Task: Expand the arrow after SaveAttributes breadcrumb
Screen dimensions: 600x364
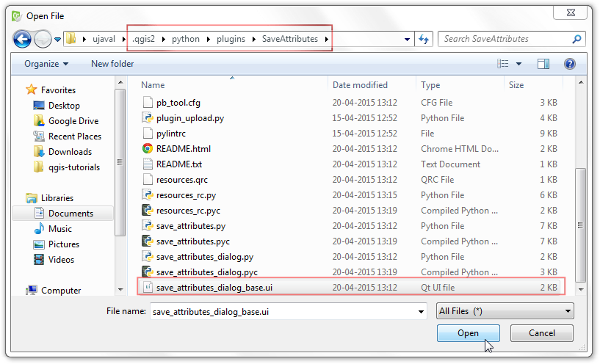Action: coord(326,39)
